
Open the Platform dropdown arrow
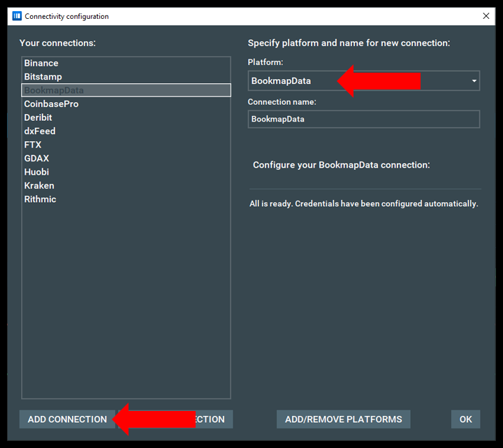(x=474, y=81)
